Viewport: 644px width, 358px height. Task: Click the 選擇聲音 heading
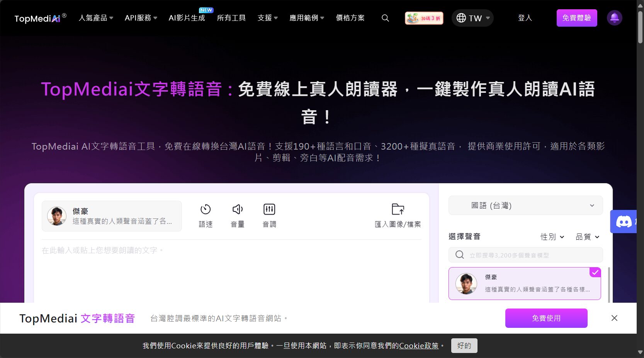pyautogui.click(x=464, y=237)
